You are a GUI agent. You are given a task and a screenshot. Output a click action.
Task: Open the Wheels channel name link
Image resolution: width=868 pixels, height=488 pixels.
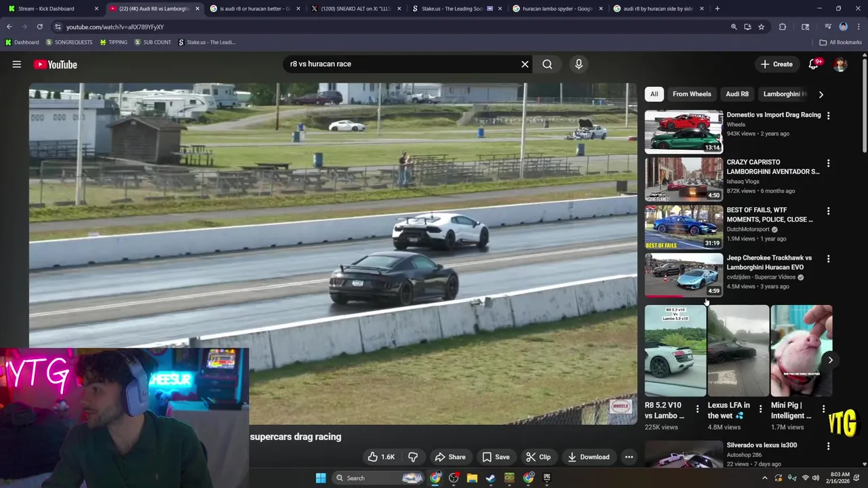pos(736,125)
